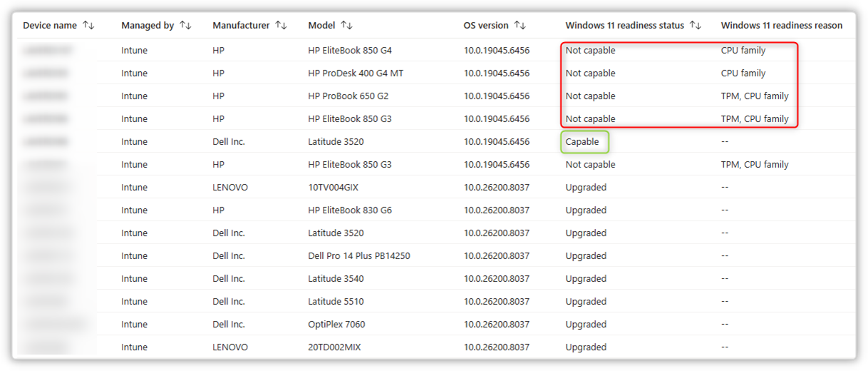Toggle sorting with the Model sort arrows
The height and width of the screenshot is (371, 868).
(x=346, y=26)
